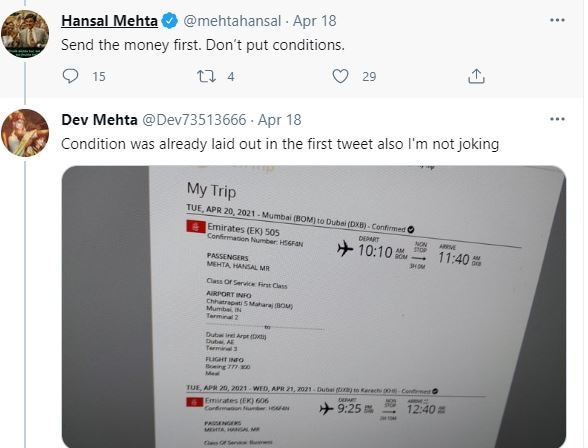Viewport: 588px width, 448px height.
Task: Click the @mehtahansal handle
Action: 232,21
